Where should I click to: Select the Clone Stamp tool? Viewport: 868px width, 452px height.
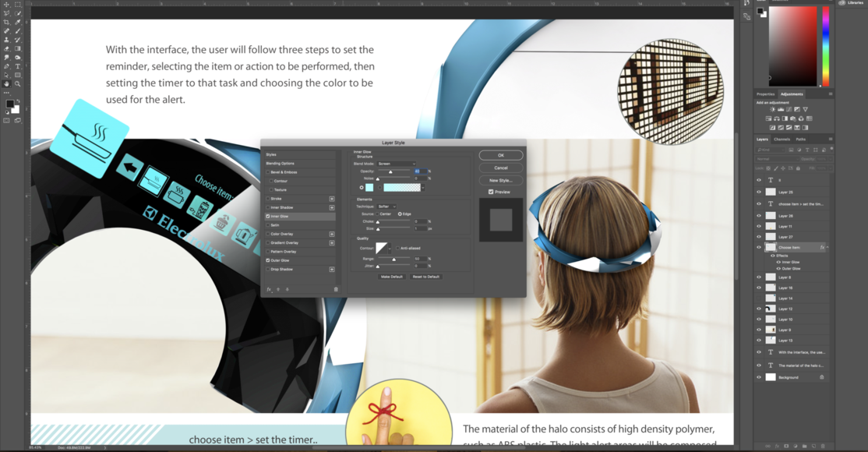[7, 40]
